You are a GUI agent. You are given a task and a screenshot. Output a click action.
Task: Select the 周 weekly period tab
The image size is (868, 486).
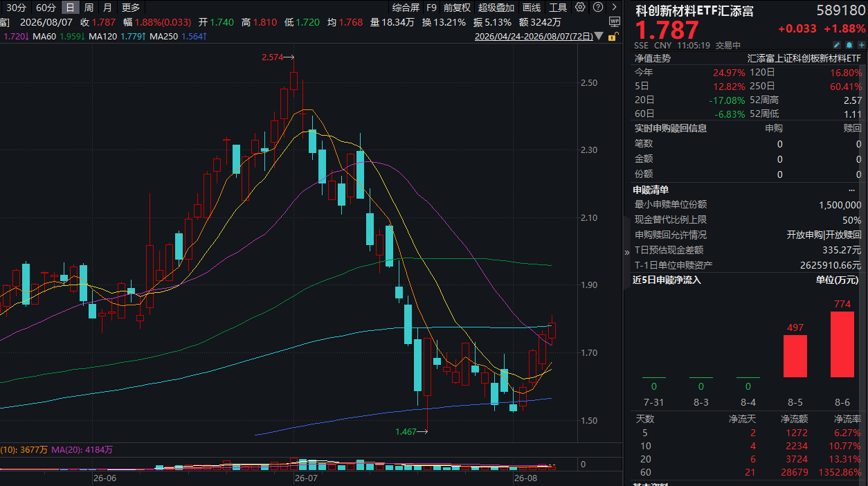coord(89,8)
